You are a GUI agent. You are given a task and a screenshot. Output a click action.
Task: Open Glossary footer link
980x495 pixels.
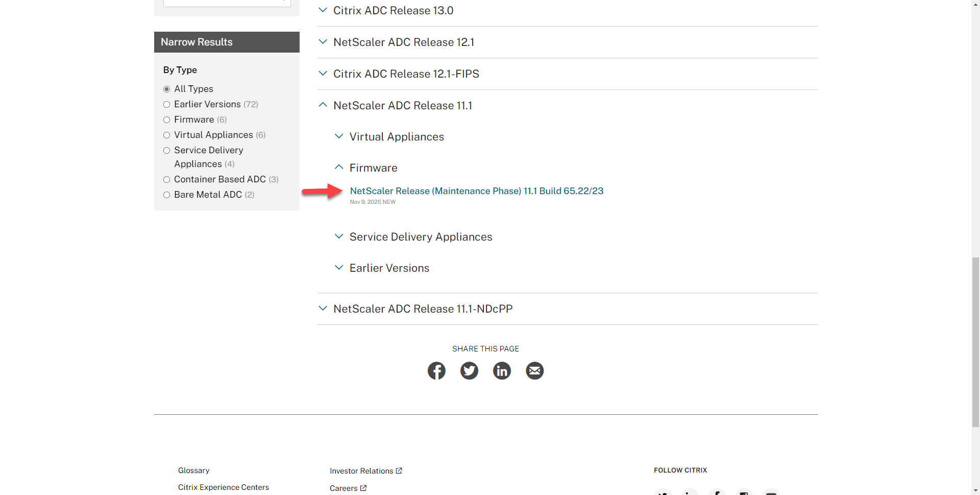(193, 470)
